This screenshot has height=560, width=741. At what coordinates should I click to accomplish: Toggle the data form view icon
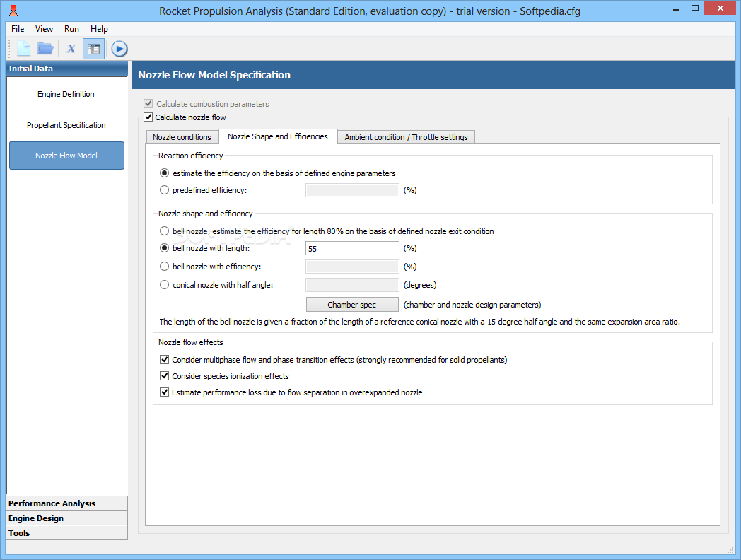pos(93,49)
